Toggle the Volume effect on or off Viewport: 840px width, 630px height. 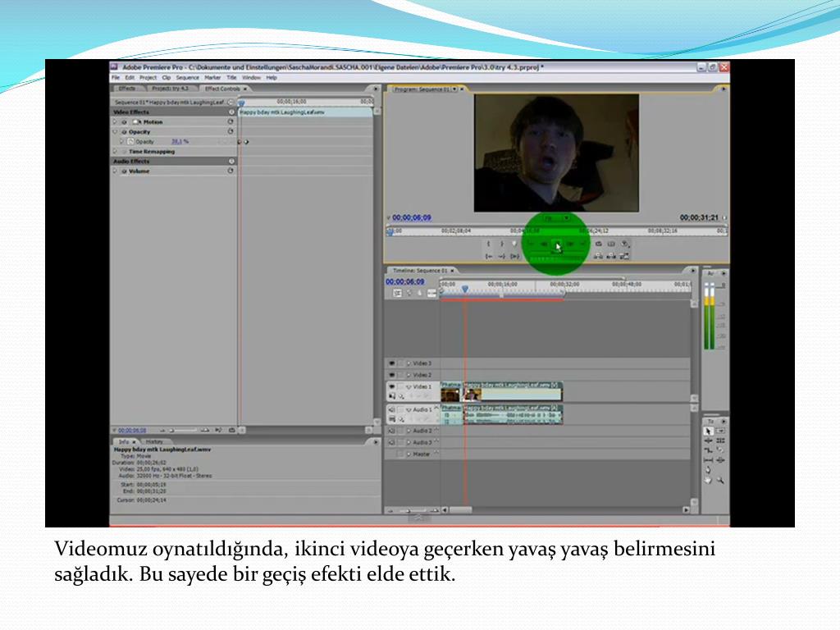(x=124, y=171)
